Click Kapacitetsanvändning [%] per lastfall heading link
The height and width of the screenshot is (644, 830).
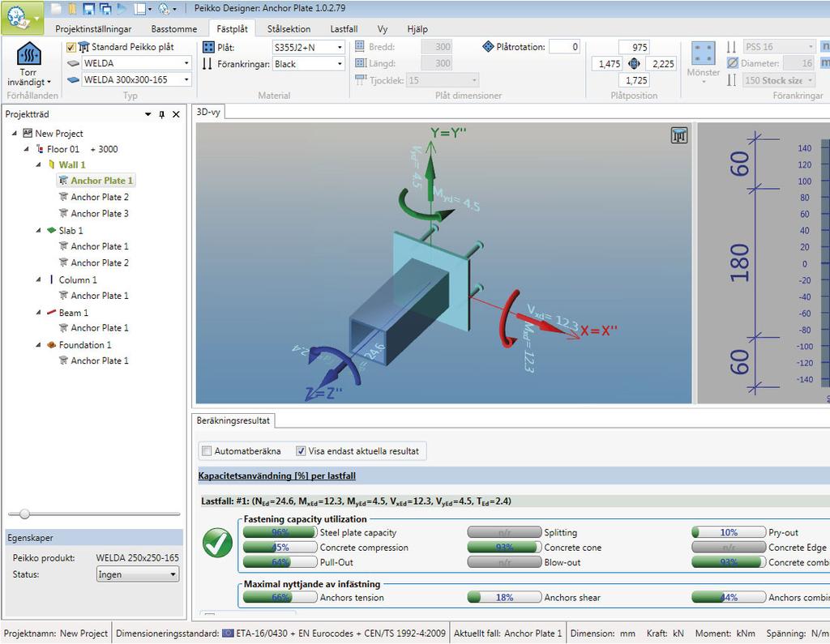tap(277, 476)
